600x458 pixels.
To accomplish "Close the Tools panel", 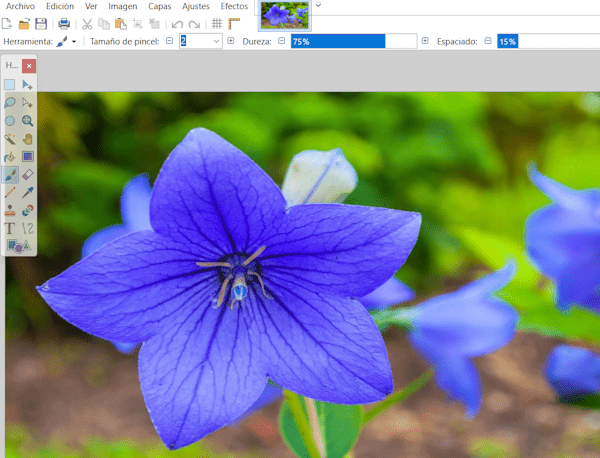I will (x=29, y=66).
